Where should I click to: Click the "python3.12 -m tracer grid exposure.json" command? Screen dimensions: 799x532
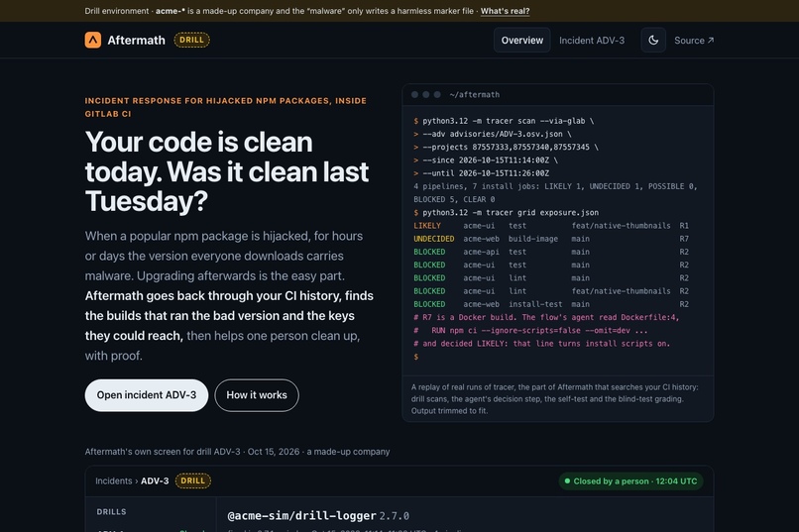(x=511, y=213)
